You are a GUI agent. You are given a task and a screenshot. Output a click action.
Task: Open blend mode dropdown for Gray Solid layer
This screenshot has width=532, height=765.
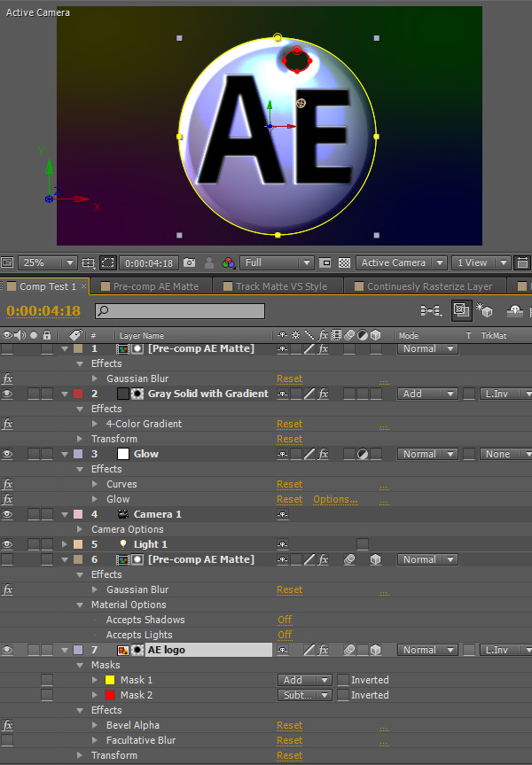click(x=426, y=394)
